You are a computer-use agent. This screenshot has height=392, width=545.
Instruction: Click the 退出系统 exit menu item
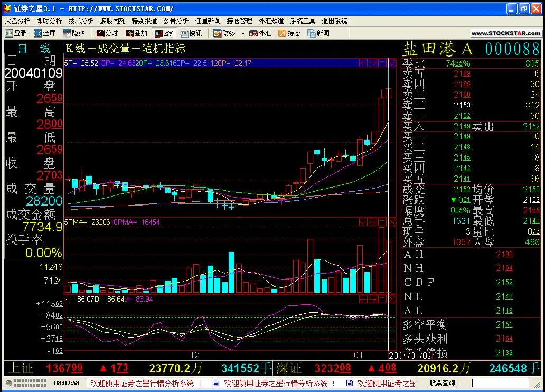point(334,21)
